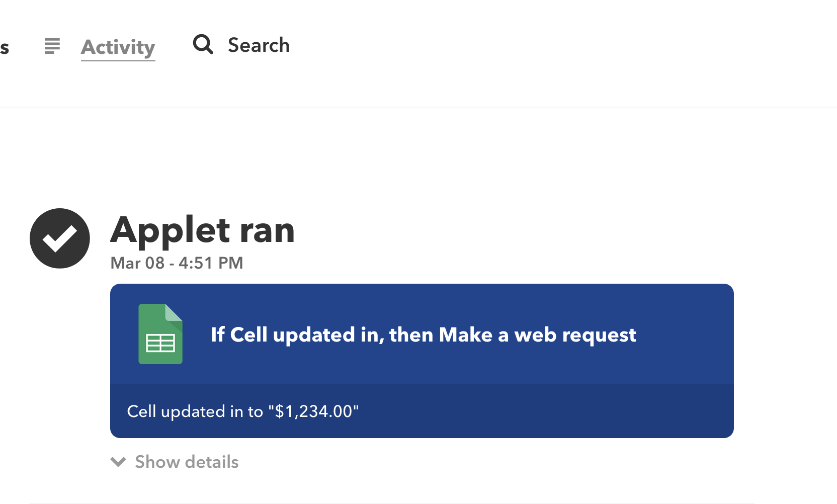Click the Mar 08 - 4:51 PM timestamp
The height and width of the screenshot is (504, 837).
pos(177,263)
